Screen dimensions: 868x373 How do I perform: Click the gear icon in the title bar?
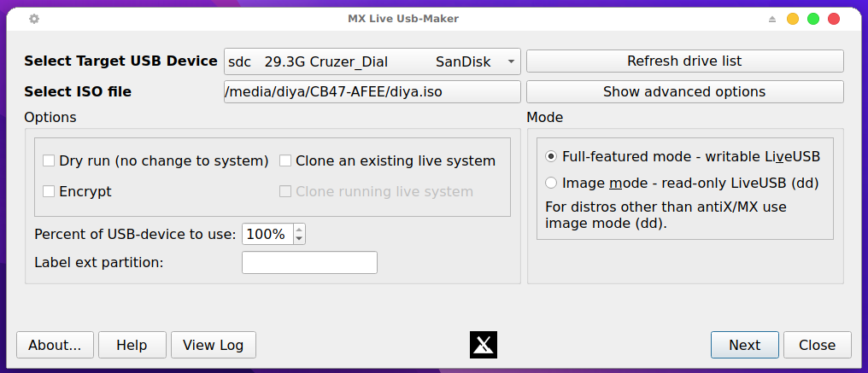(x=34, y=19)
